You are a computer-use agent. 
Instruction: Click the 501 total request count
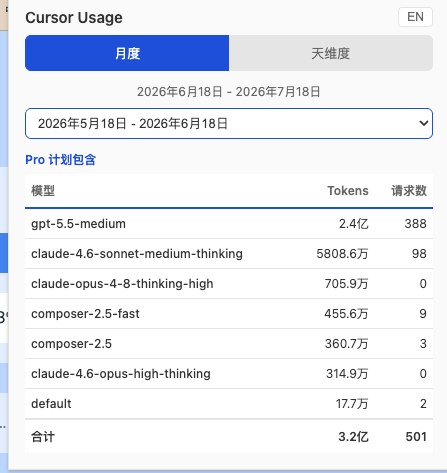416,437
